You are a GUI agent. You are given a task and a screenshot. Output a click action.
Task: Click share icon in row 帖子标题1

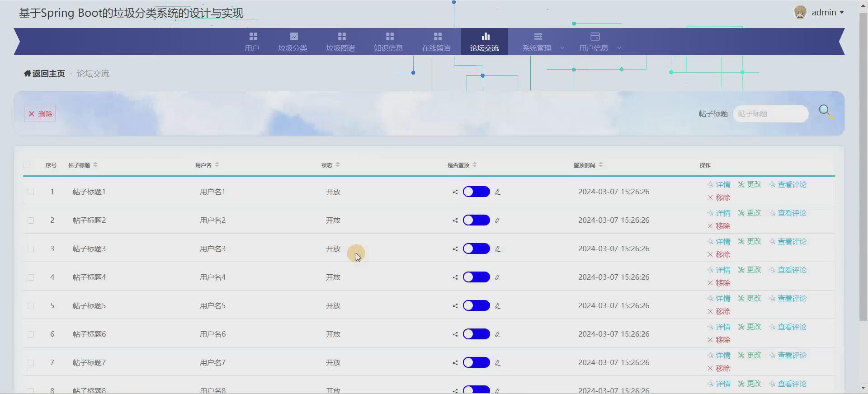(x=455, y=192)
